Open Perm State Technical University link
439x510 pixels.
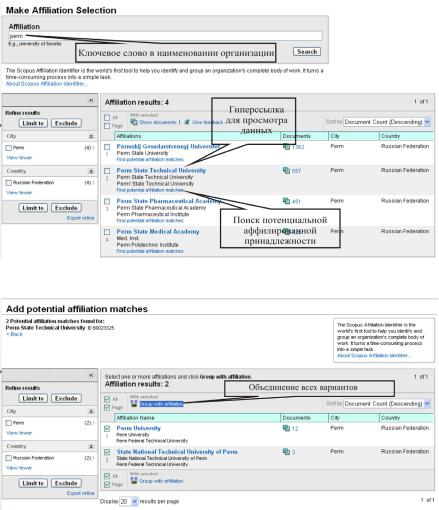click(x=161, y=170)
